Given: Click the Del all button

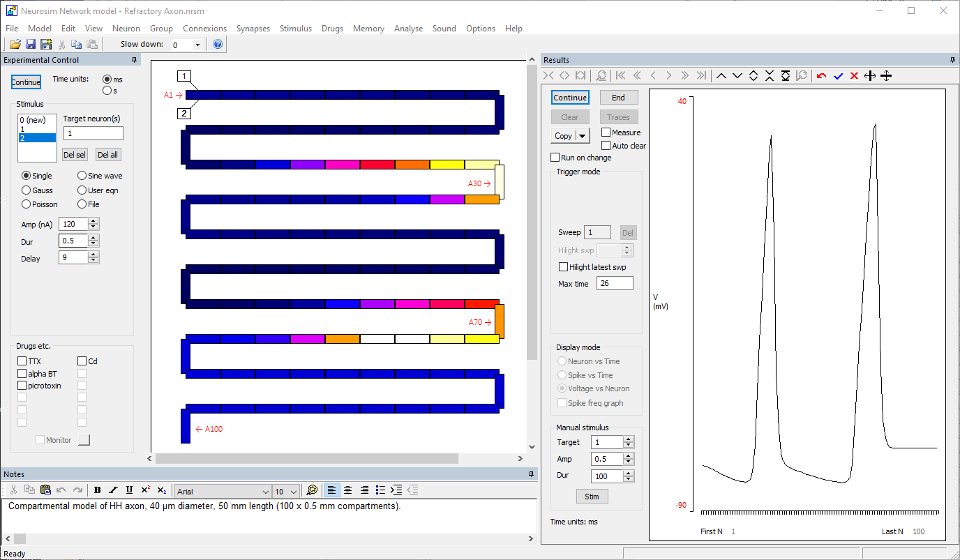Looking at the screenshot, I should click(x=109, y=155).
